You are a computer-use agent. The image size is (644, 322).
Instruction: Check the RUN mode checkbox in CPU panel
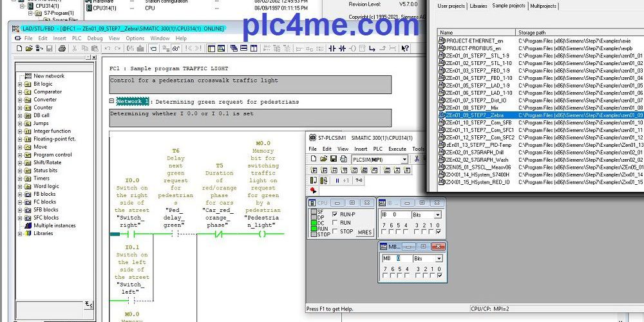(334, 223)
